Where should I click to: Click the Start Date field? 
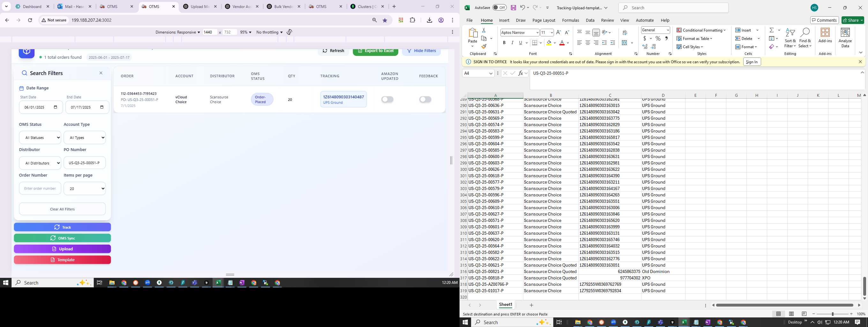[41, 107]
